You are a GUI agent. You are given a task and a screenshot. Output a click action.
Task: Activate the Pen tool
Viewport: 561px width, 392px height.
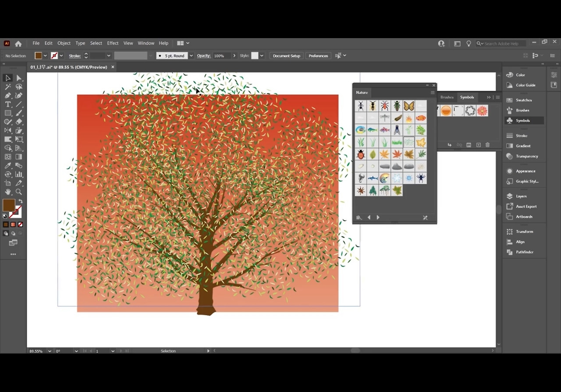[x=8, y=96]
